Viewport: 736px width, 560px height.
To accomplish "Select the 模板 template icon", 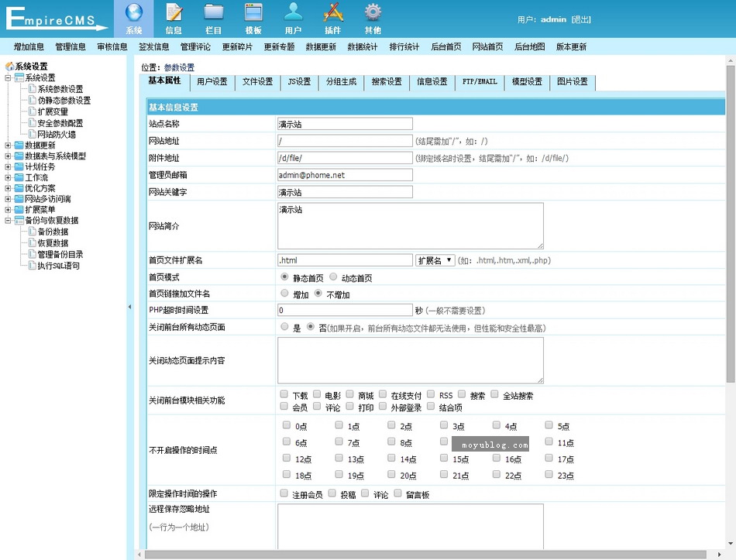I will pos(253,13).
